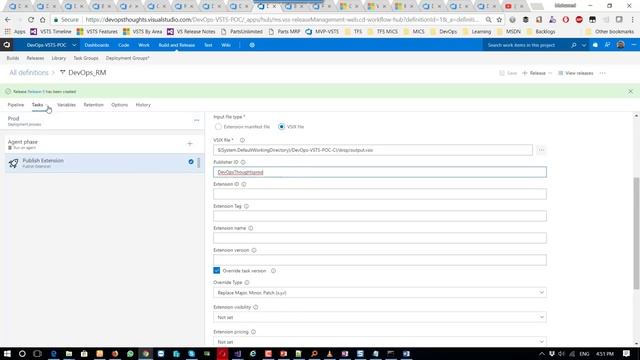The width and height of the screenshot is (640, 360).
Task: Toggle the Publish Extension task enabled checkmark
Action: coord(191,162)
